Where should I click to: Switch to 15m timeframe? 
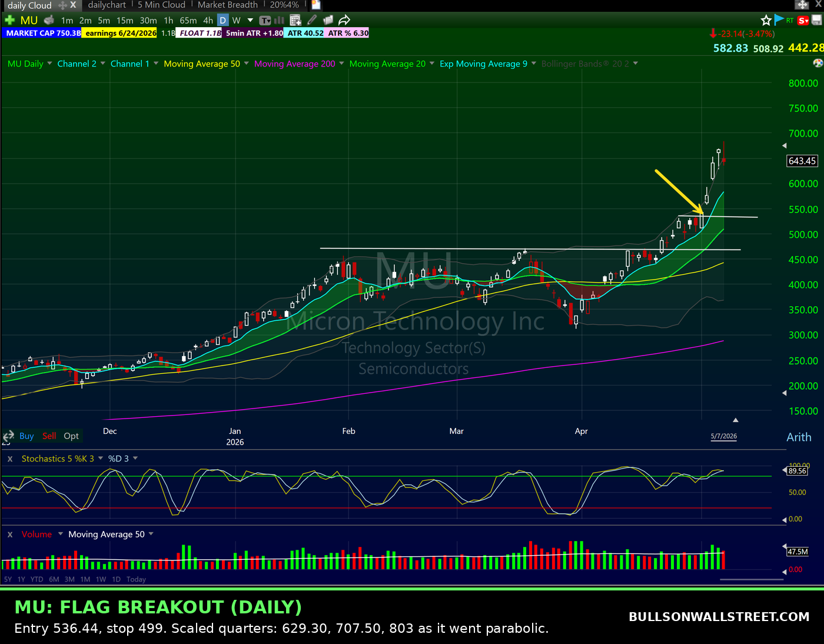click(125, 21)
